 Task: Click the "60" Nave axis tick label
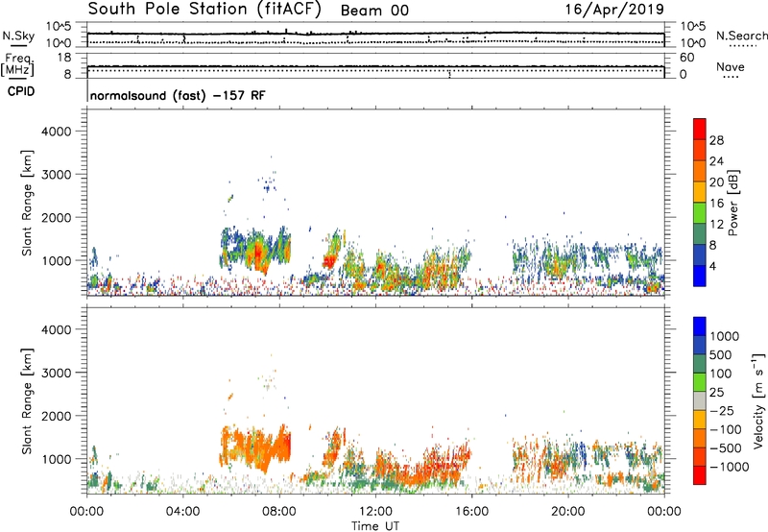point(686,58)
